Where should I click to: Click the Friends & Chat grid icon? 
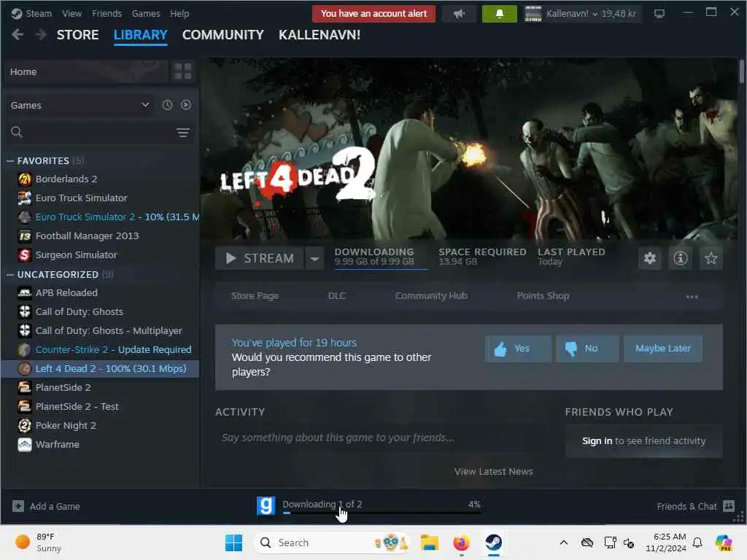(729, 506)
